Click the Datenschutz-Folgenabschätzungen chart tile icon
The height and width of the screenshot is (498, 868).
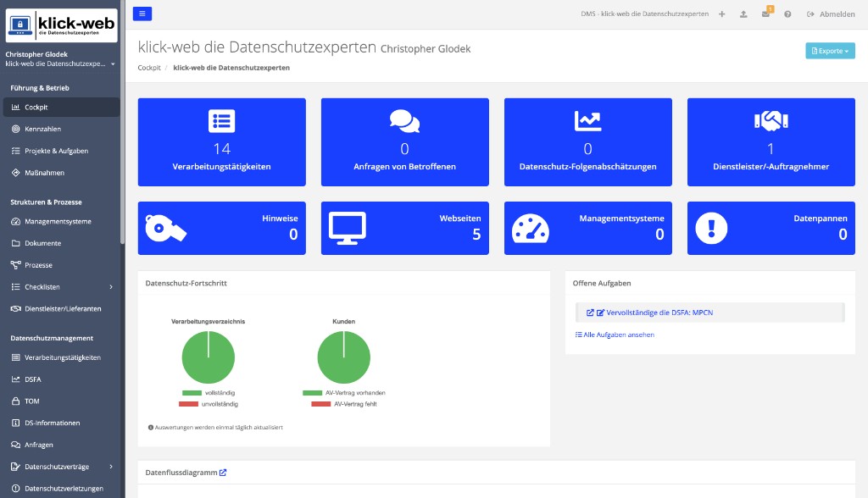point(587,120)
